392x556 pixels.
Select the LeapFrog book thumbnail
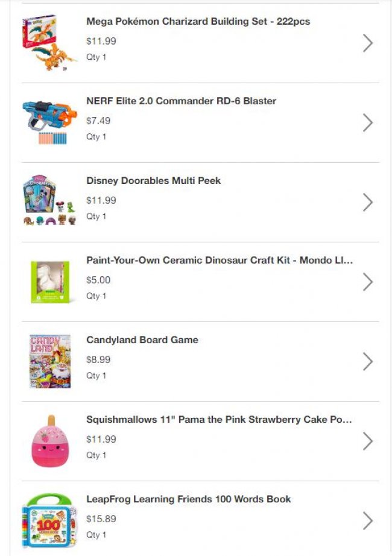pos(50,520)
